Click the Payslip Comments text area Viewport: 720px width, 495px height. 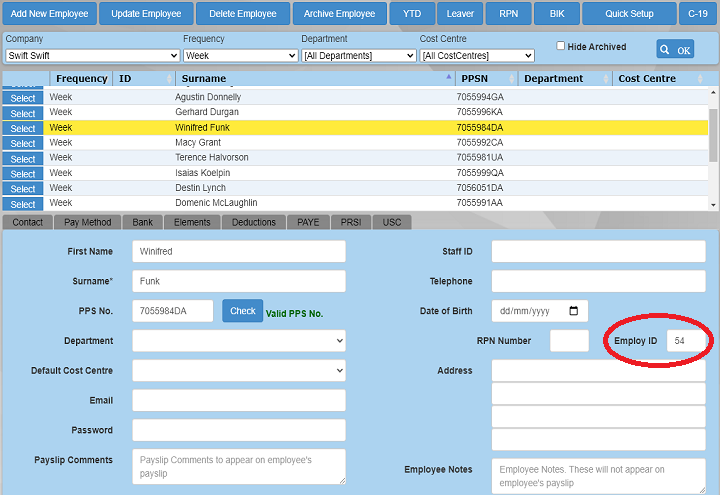238,466
